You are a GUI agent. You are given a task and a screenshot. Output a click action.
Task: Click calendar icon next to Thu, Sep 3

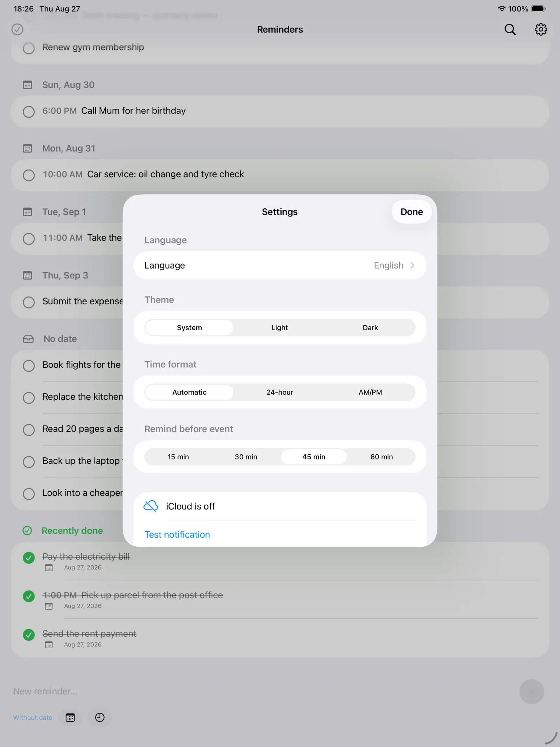[27, 275]
